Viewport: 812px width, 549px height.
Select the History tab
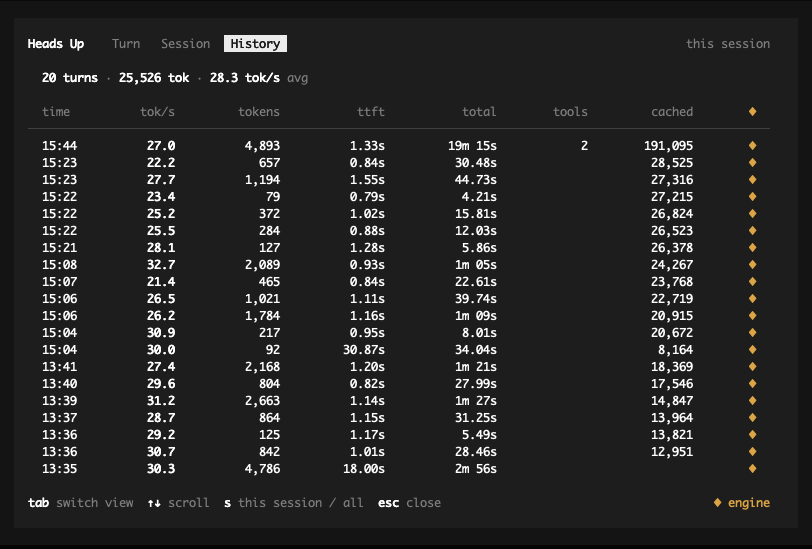coord(255,44)
